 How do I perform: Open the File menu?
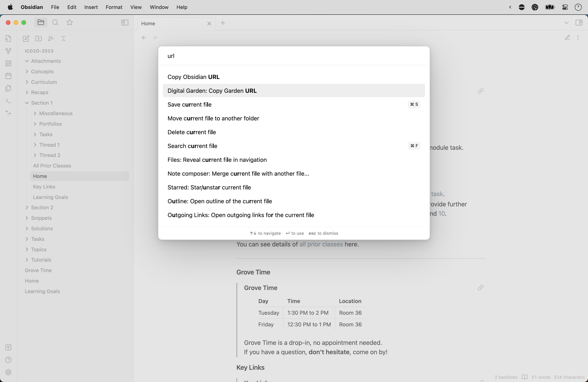(x=55, y=7)
